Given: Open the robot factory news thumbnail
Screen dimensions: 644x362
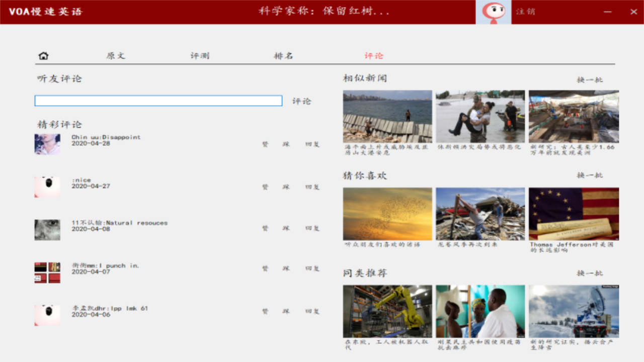Looking at the screenshot, I should [x=387, y=311].
